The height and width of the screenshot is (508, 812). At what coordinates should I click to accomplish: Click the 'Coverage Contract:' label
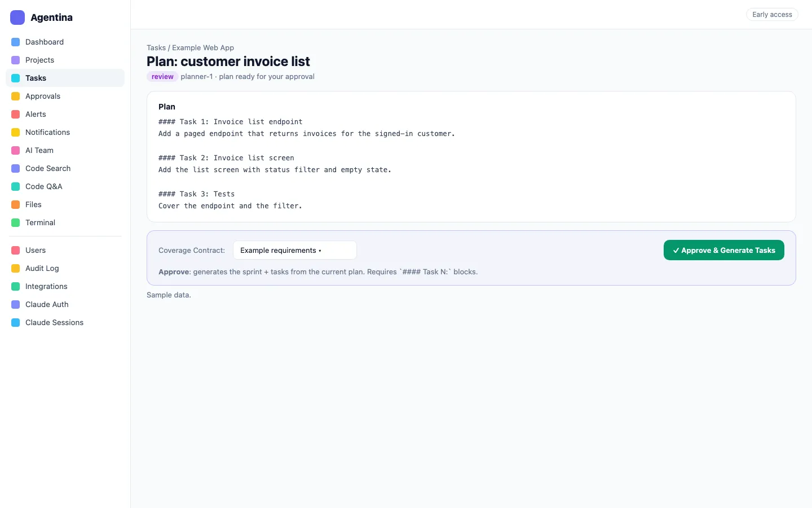click(192, 251)
